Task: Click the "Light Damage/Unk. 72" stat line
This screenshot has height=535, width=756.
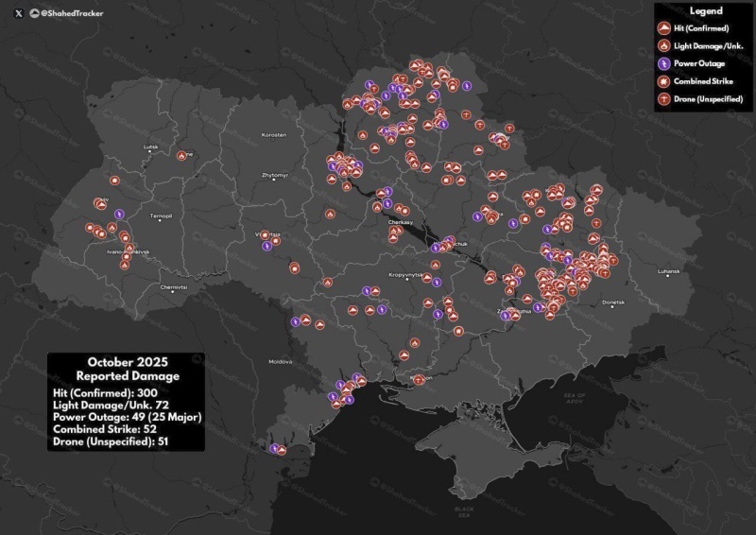Action: pyautogui.click(x=111, y=406)
